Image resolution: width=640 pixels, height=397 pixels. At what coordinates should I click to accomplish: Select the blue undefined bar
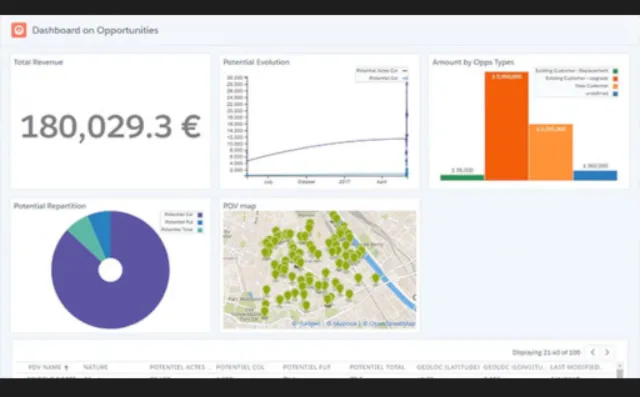click(x=596, y=175)
